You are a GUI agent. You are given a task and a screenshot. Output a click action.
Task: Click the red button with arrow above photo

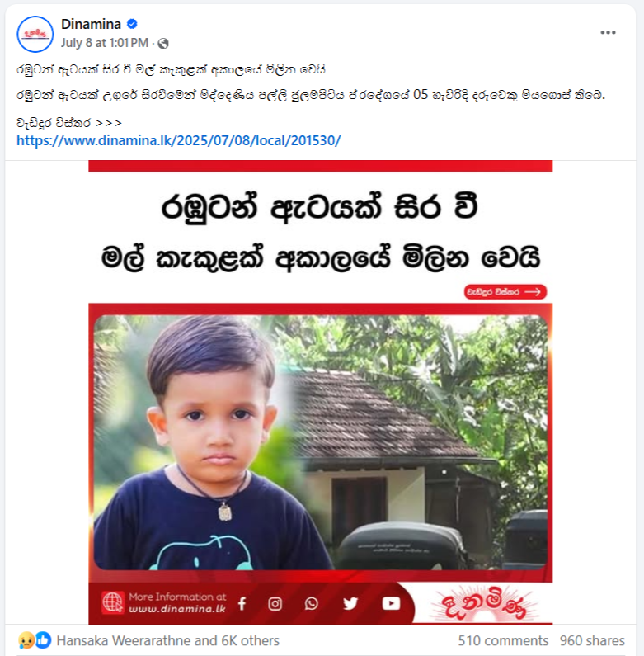click(x=505, y=291)
